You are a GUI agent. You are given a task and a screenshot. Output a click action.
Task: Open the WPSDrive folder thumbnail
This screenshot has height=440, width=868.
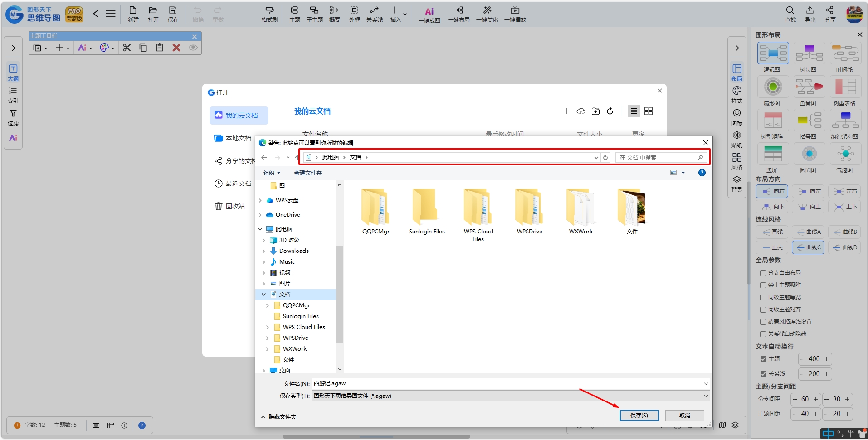pyautogui.click(x=529, y=212)
